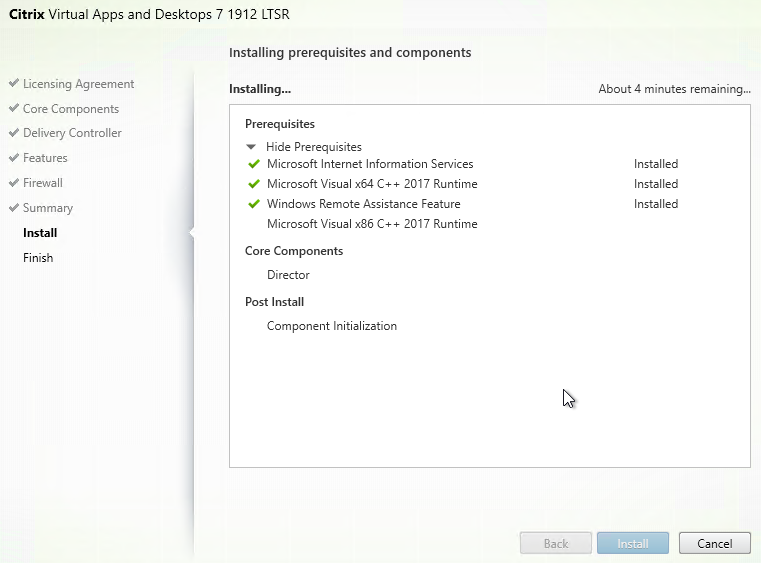
Task: Click green check for Windows Remote Assistance Feature
Action: (x=254, y=204)
